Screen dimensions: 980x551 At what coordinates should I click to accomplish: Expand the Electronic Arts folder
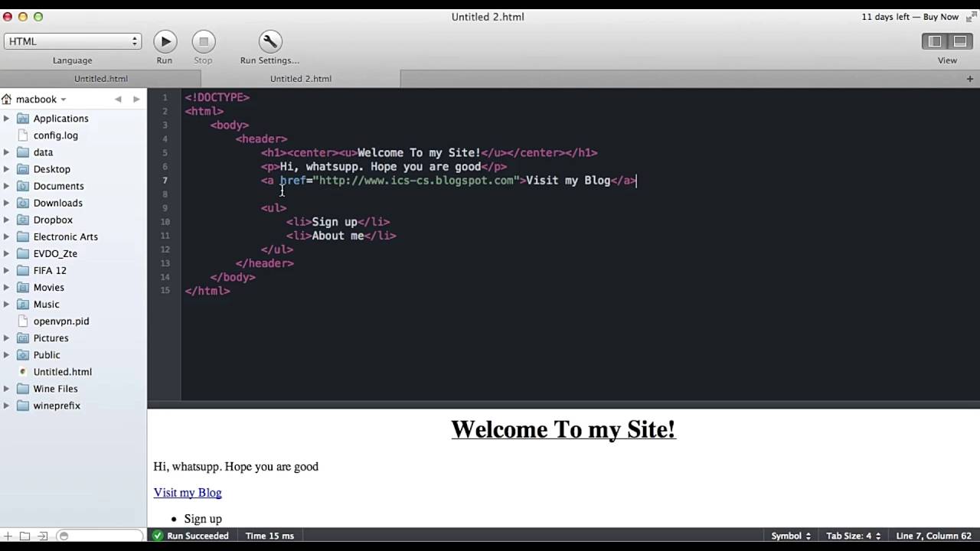pyautogui.click(x=6, y=236)
